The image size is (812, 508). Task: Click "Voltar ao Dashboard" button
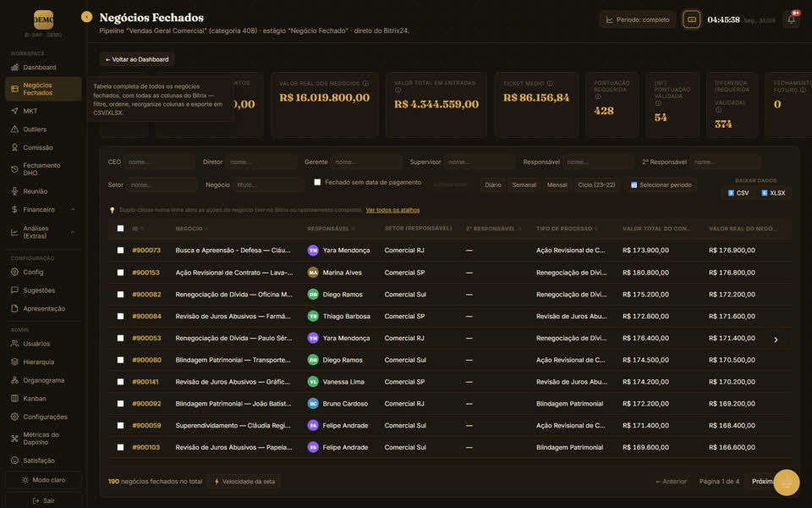click(137, 59)
